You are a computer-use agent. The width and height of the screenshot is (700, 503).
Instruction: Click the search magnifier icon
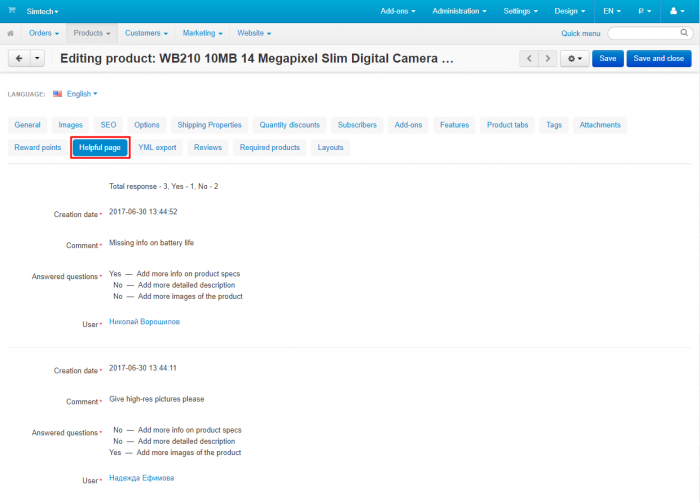coord(684,33)
